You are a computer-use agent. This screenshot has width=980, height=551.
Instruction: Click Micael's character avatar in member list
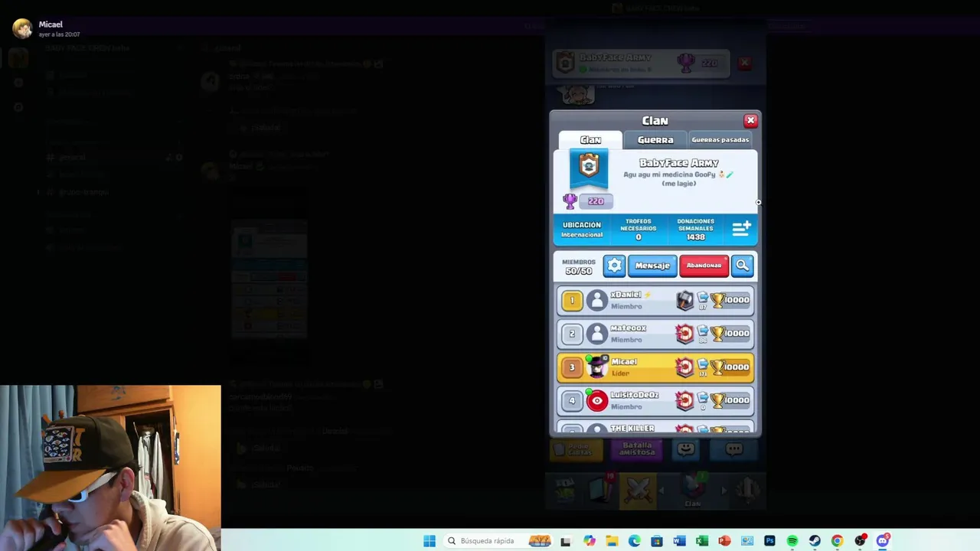[x=596, y=367]
